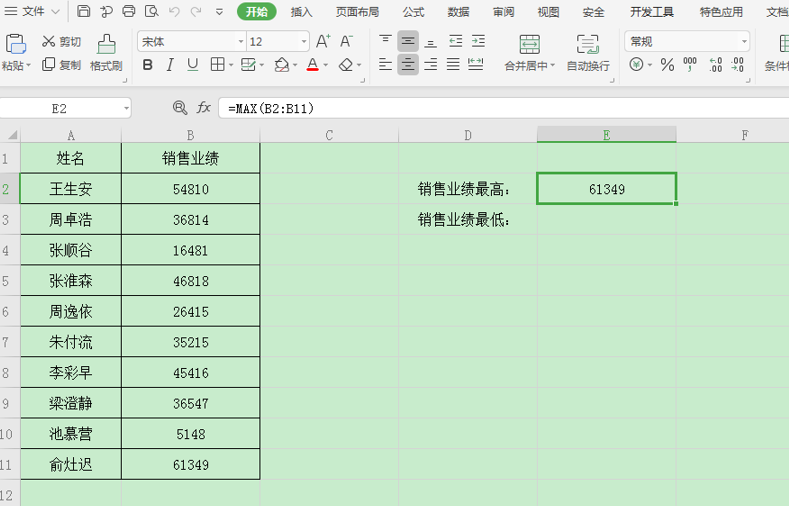
Task: Toggle vertical middle alignment
Action: tap(408, 41)
